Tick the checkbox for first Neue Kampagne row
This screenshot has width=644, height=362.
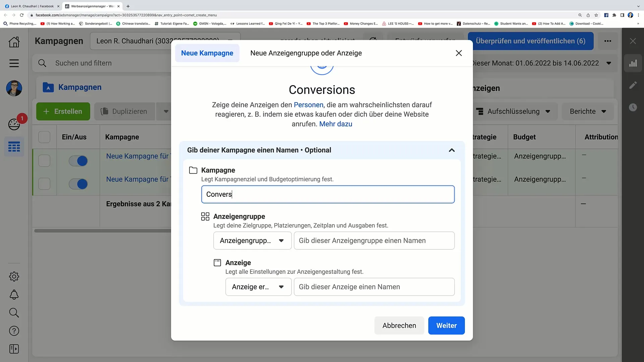click(44, 161)
